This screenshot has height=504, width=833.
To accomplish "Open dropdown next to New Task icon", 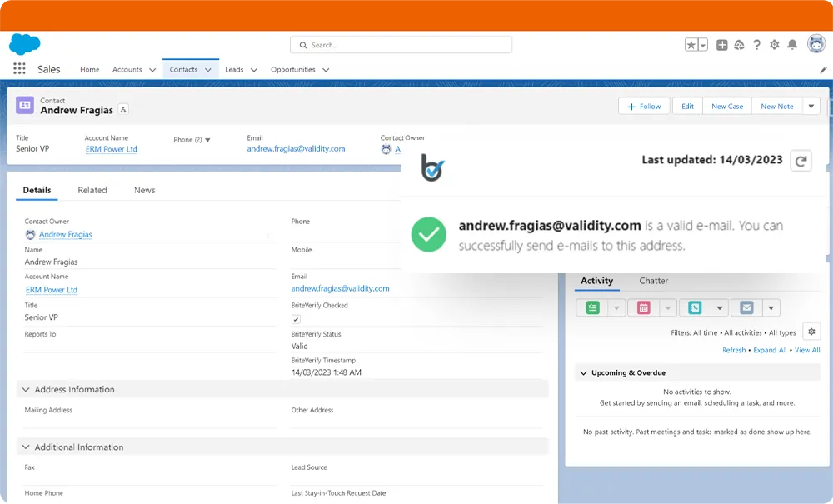I will tap(616, 307).
